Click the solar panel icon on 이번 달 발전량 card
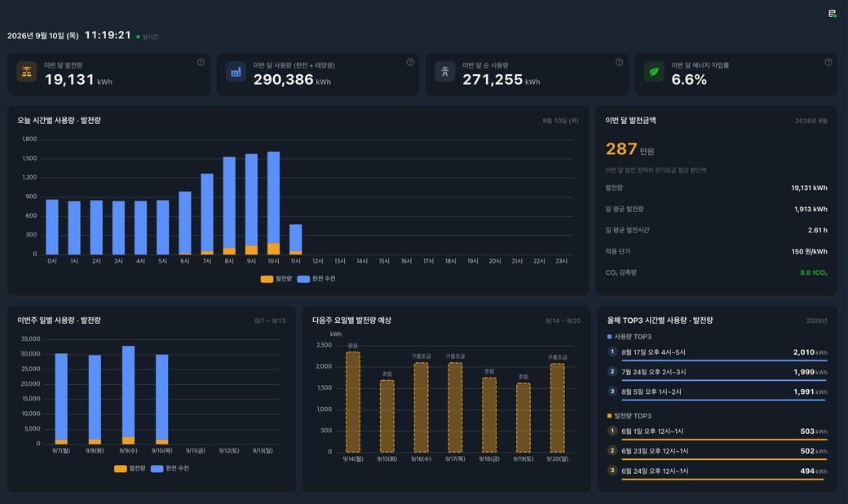 26,72
